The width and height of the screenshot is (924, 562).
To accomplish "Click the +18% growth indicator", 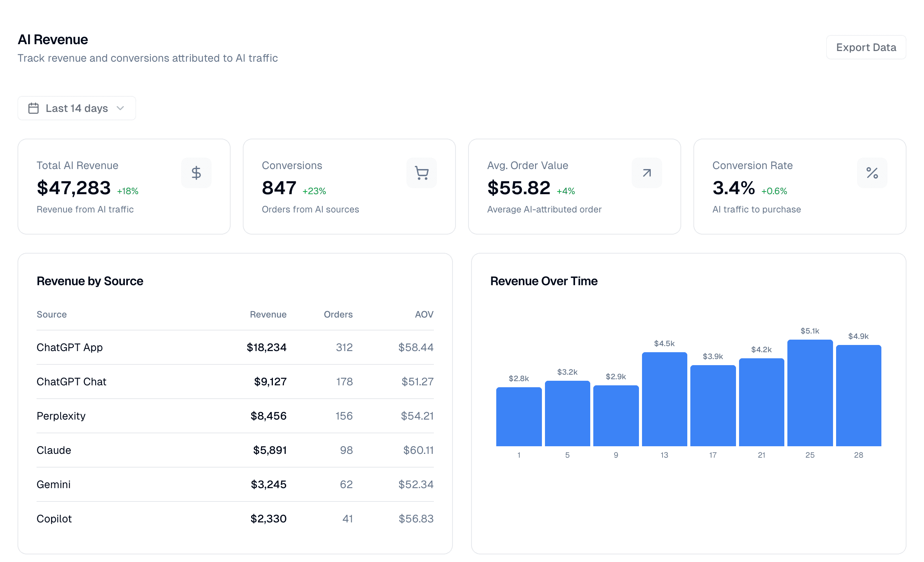I will point(128,192).
